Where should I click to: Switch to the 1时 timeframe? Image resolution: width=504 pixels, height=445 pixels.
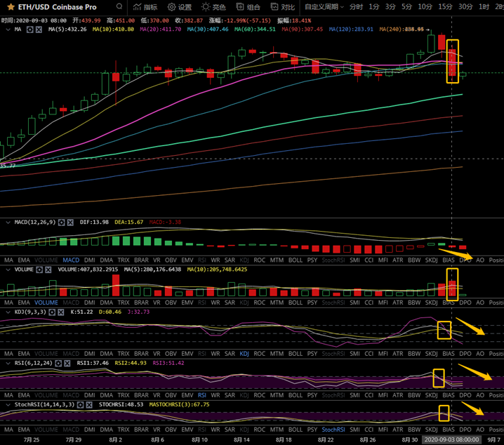[484, 7]
